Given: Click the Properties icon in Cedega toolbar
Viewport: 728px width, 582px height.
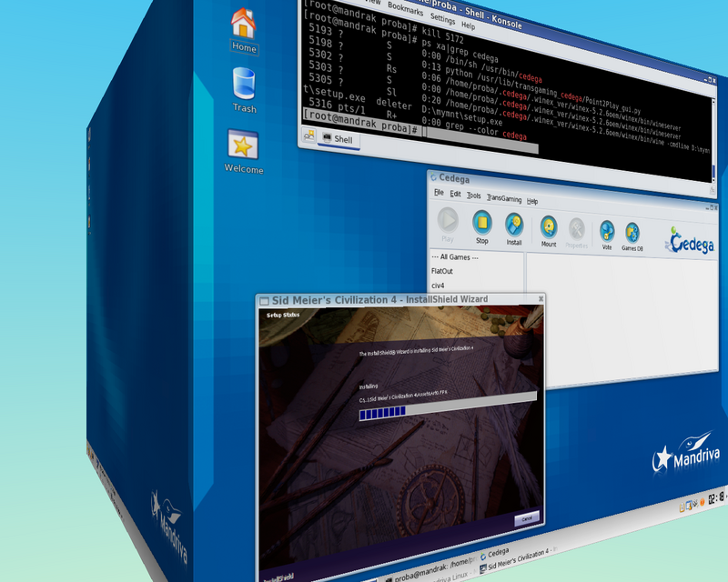Looking at the screenshot, I should pos(577,233).
